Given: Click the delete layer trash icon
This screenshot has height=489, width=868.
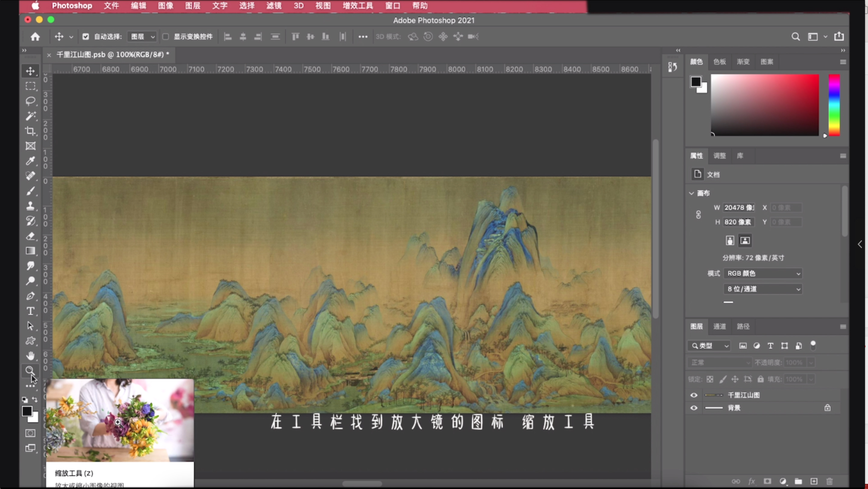Looking at the screenshot, I should coord(829,481).
